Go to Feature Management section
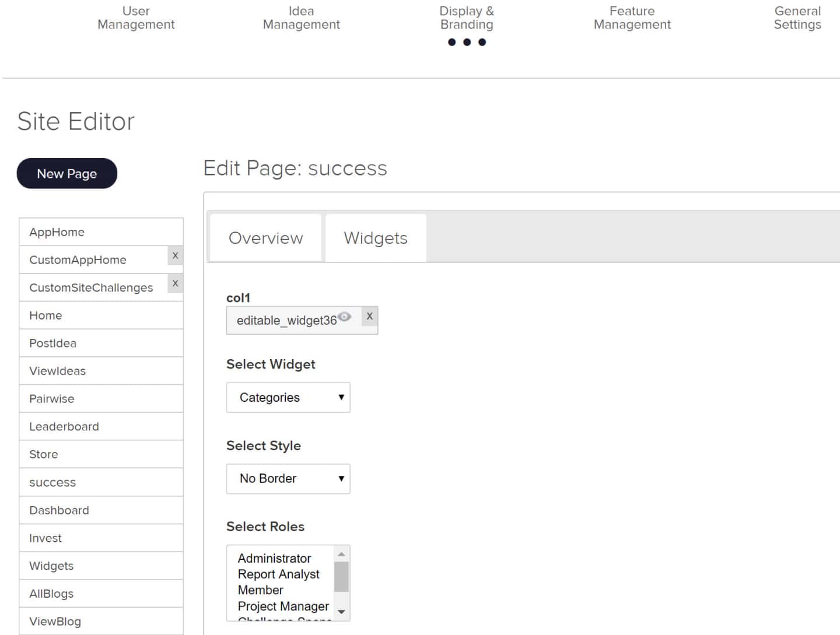840x635 pixels. 632,17
